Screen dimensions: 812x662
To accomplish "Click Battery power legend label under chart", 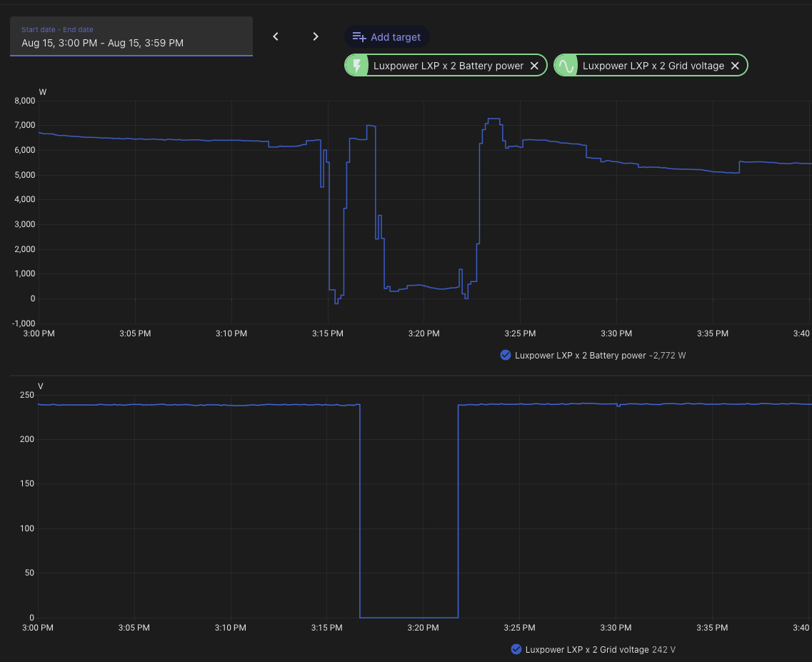I will [x=580, y=356].
